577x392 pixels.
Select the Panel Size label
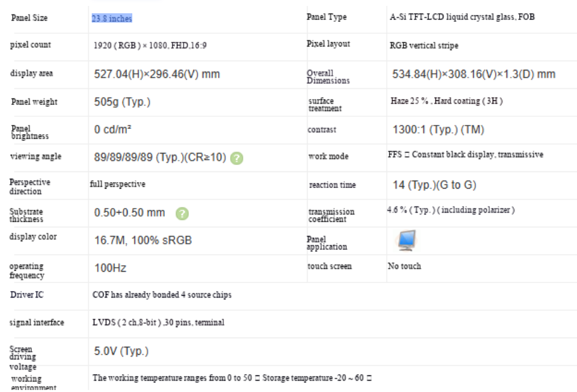click(29, 18)
